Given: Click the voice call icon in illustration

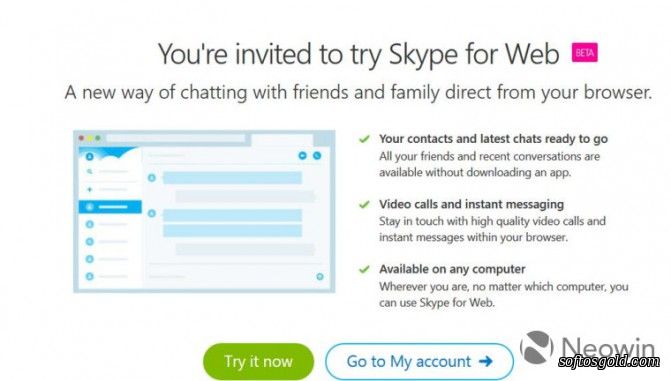Looking at the screenshot, I should click(x=317, y=156).
